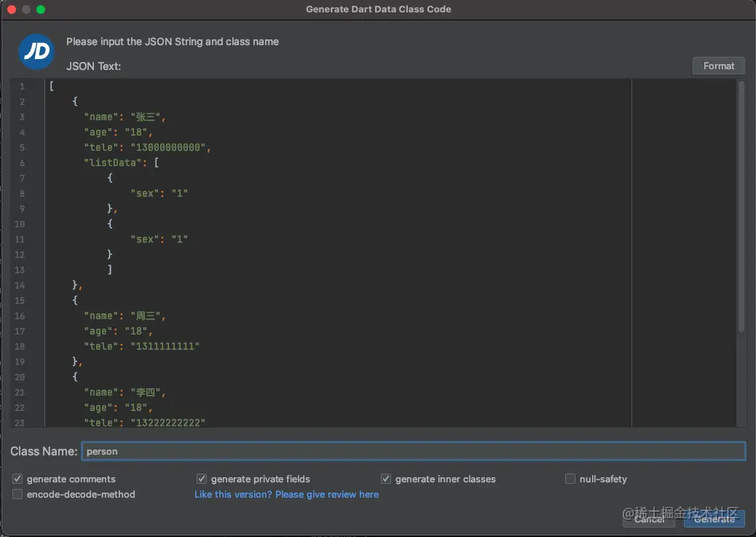756x537 pixels.
Task: Click the closing bracket on line 13
Action: [x=110, y=269]
